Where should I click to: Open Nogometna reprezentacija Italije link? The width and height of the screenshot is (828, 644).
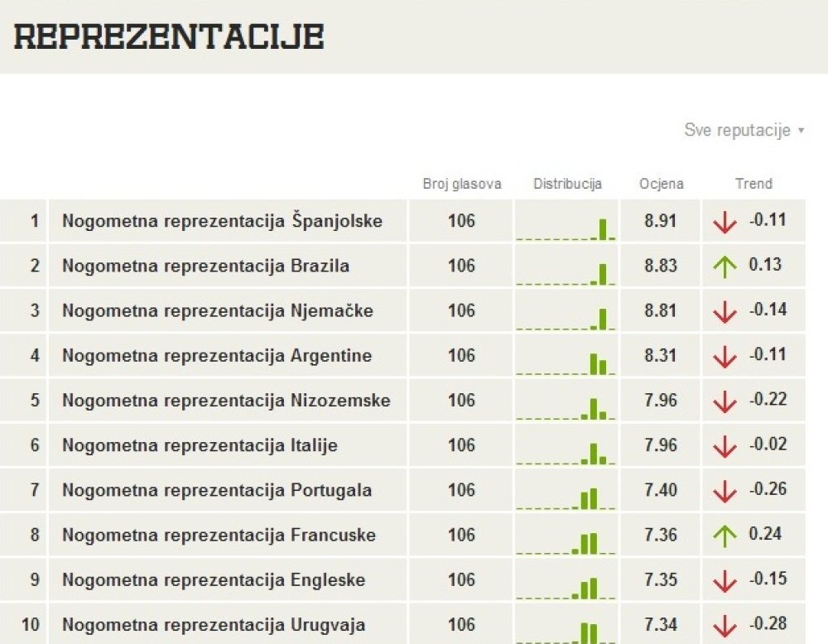(200, 445)
